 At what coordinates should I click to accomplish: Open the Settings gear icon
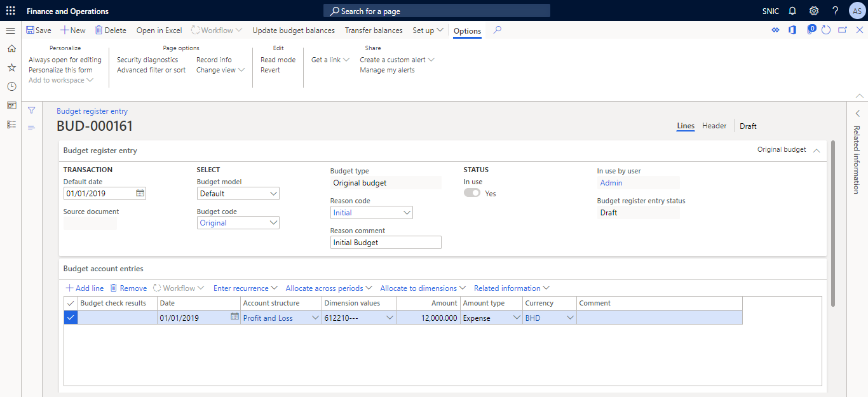(x=814, y=10)
